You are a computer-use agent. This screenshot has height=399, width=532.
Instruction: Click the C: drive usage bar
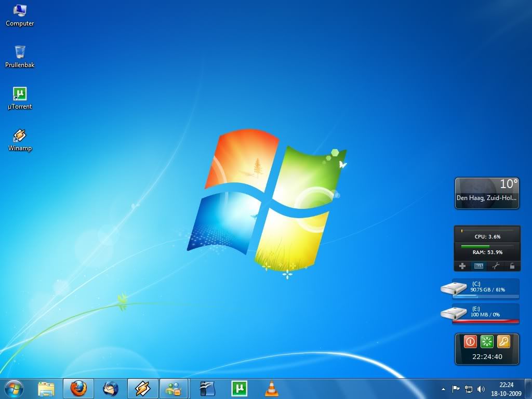tap(486, 297)
